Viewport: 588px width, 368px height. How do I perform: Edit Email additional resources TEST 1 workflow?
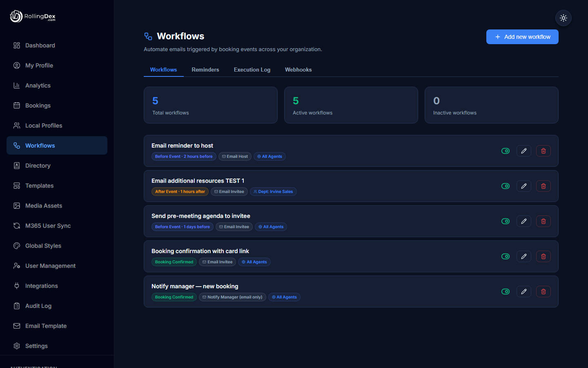[524, 186]
